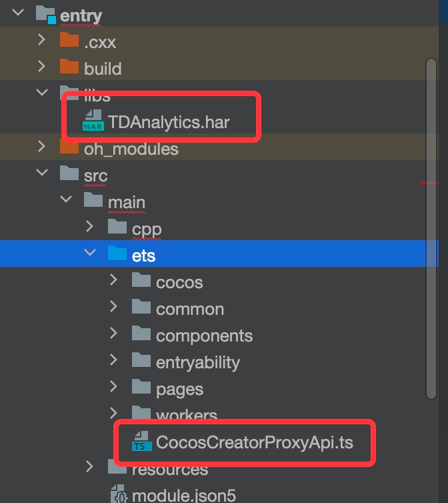Click the src folder icon

pyautogui.click(x=69, y=173)
